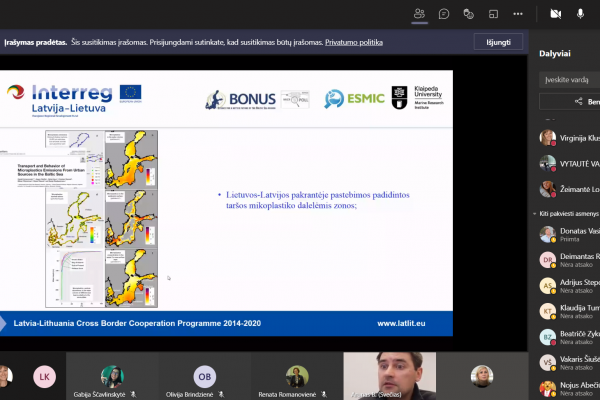The width and height of the screenshot is (600, 400).
Task: Click Virginija's profile photo avatar
Action: point(548,138)
